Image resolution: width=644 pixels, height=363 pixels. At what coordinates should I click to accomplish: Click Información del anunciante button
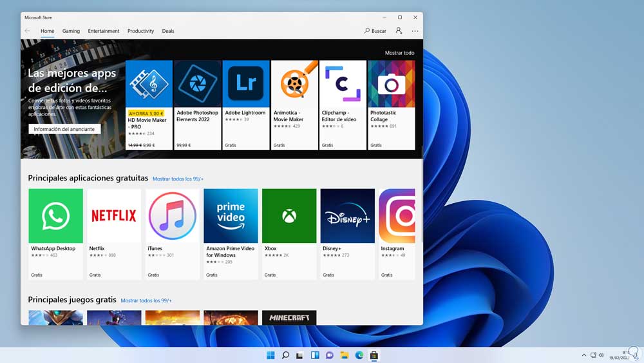pyautogui.click(x=64, y=129)
